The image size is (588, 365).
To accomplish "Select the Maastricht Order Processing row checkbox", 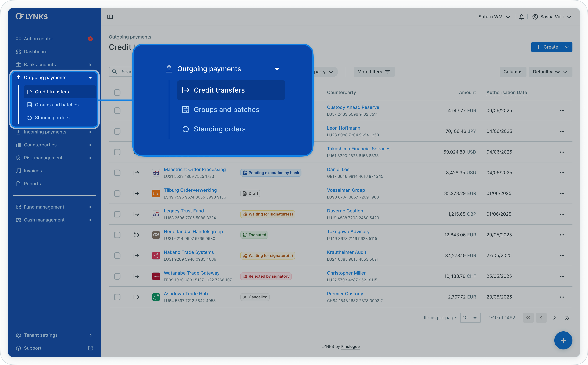I will pos(117,173).
